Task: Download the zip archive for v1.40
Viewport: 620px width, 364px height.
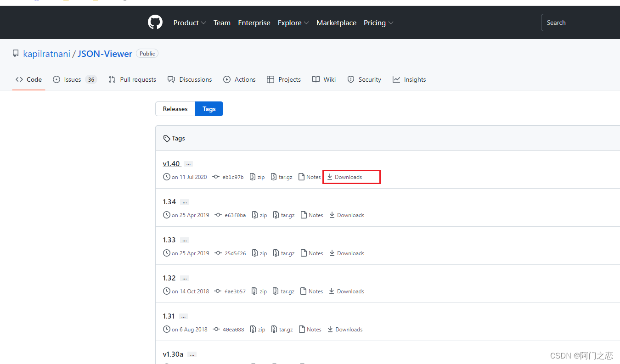Action: pos(257,177)
